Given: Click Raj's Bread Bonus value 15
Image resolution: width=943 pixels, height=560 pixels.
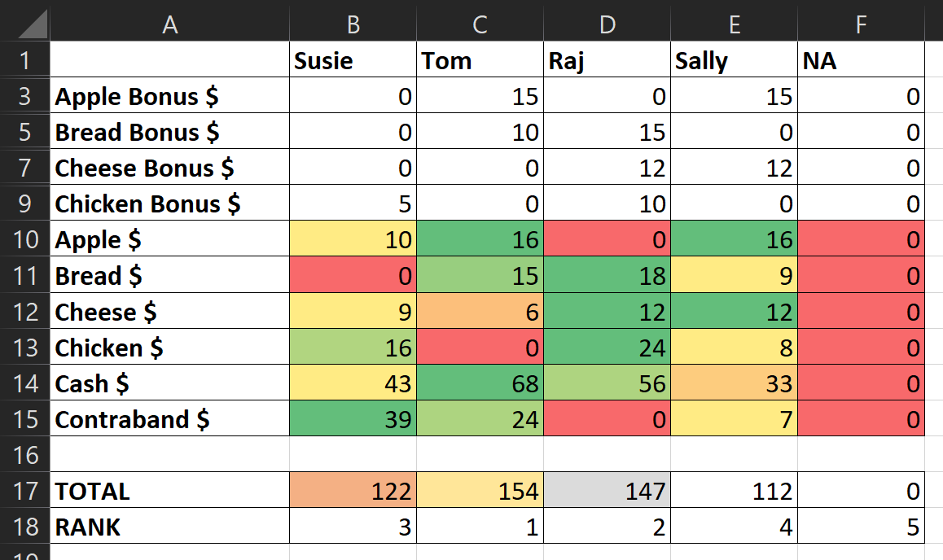Looking at the screenshot, I should [x=607, y=132].
